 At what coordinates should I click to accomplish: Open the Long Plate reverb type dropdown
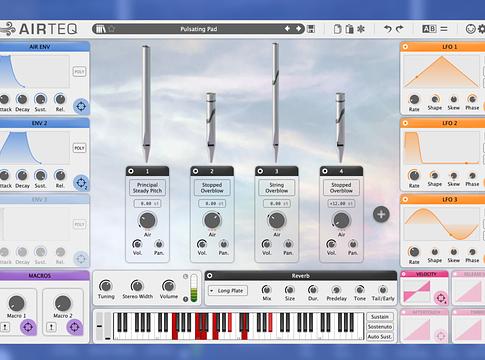coord(228,291)
